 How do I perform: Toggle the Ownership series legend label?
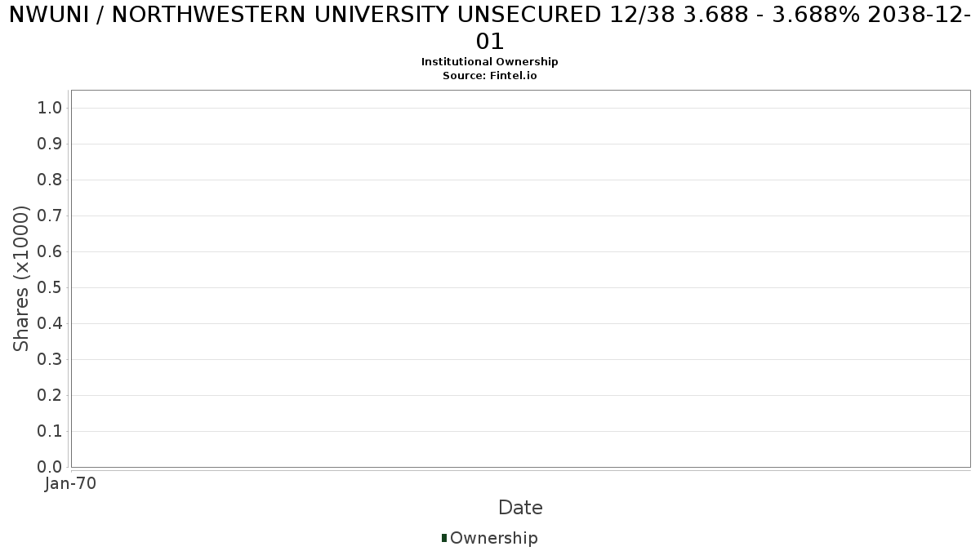coord(493,538)
